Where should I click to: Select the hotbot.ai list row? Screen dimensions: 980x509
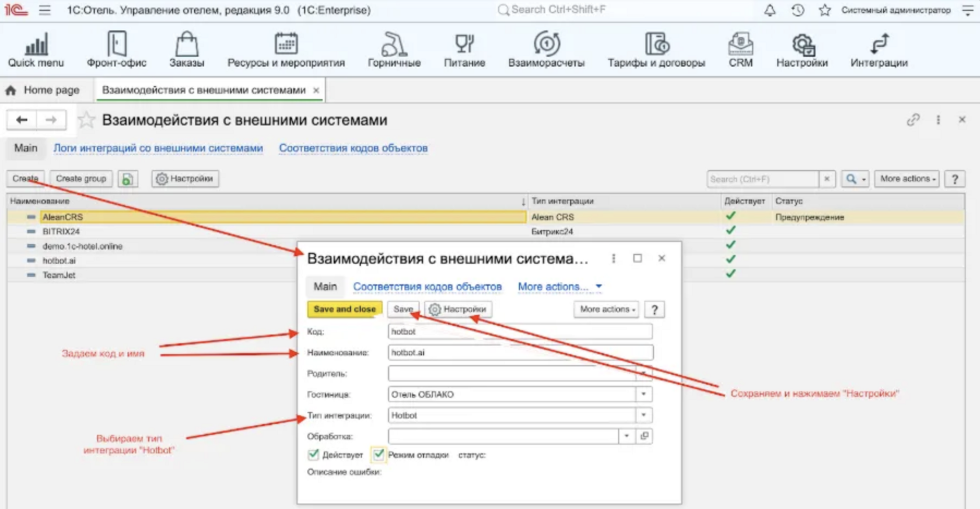point(152,260)
